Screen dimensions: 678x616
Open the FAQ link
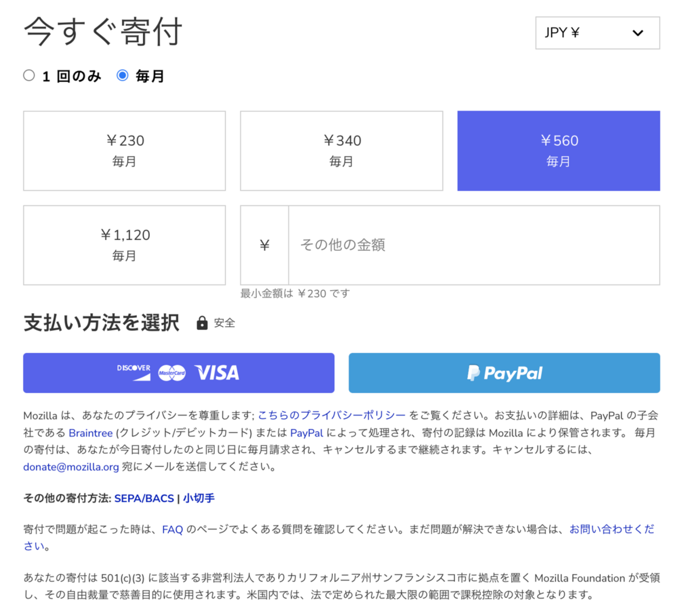tap(173, 530)
